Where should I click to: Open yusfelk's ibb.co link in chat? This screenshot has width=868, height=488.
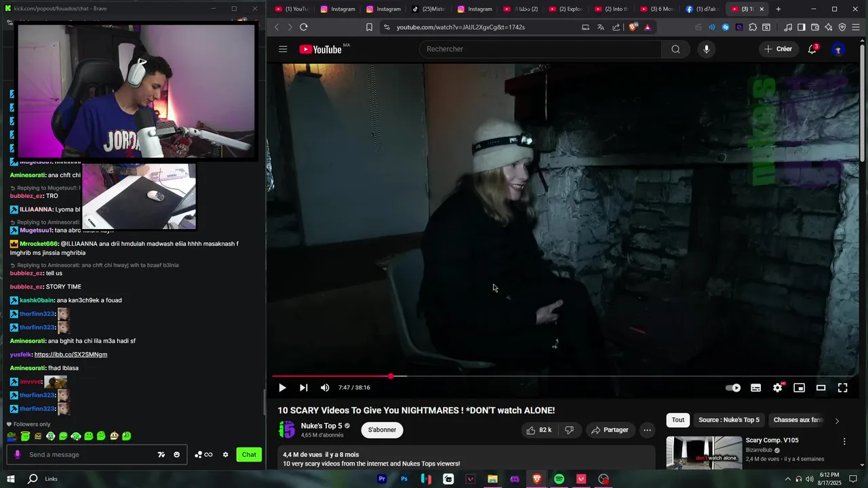point(71,354)
